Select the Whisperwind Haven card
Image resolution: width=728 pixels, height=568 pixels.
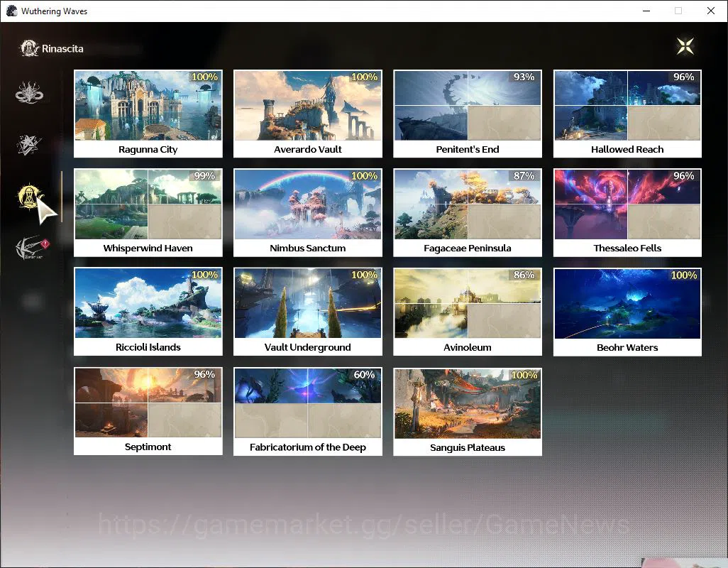coord(148,213)
